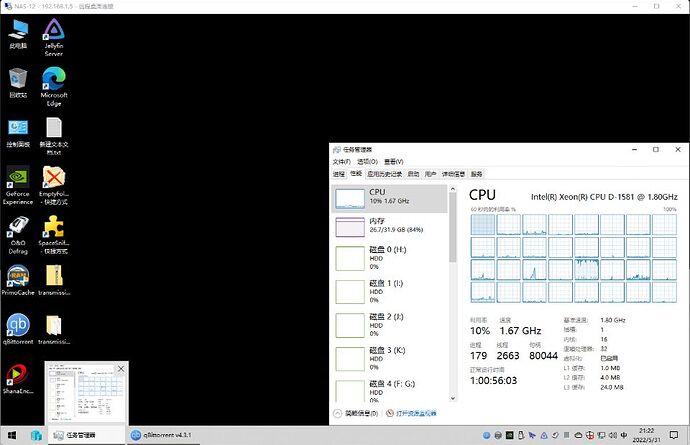Open the Recycle Bin icon

(x=18, y=80)
